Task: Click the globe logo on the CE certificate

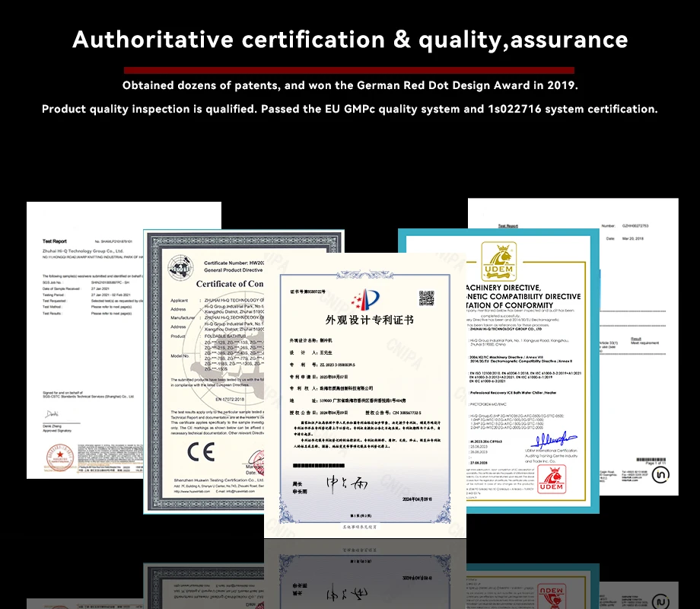Action: (x=180, y=268)
